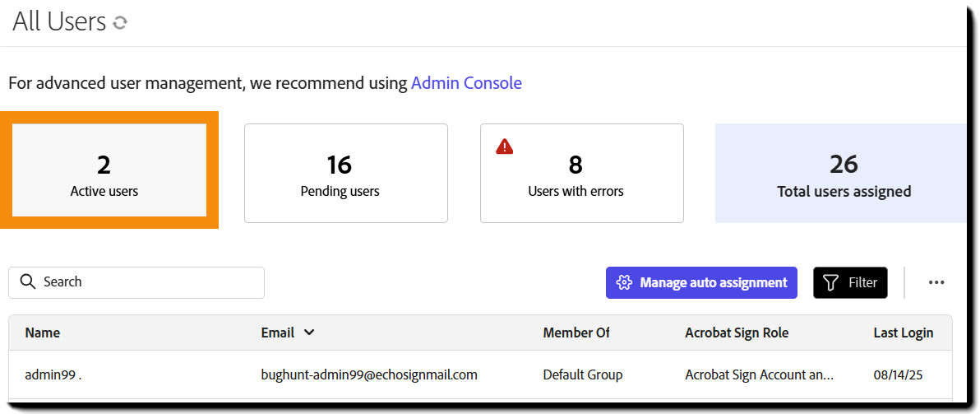Show the Pending users card
The height and width of the screenshot is (414, 980).
point(345,174)
